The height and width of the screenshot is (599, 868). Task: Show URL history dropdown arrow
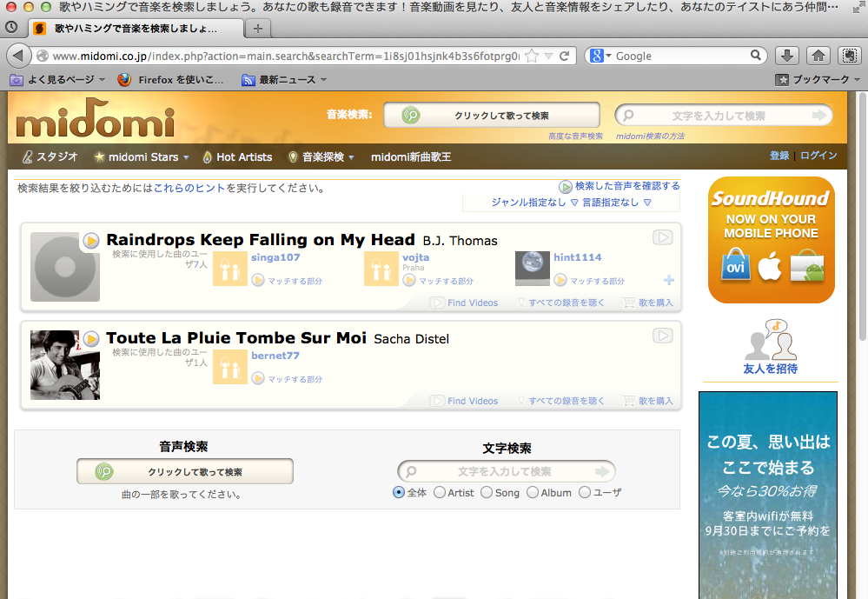548,56
